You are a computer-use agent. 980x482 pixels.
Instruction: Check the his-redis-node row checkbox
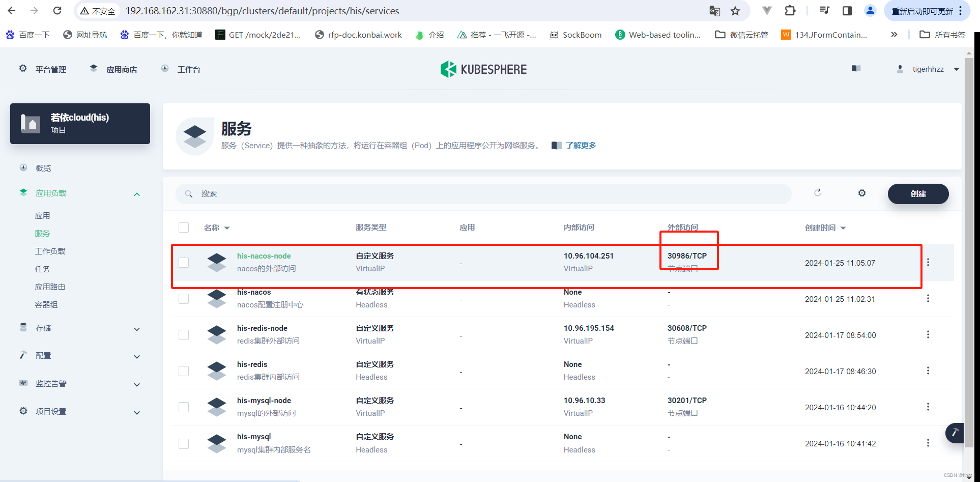point(184,335)
